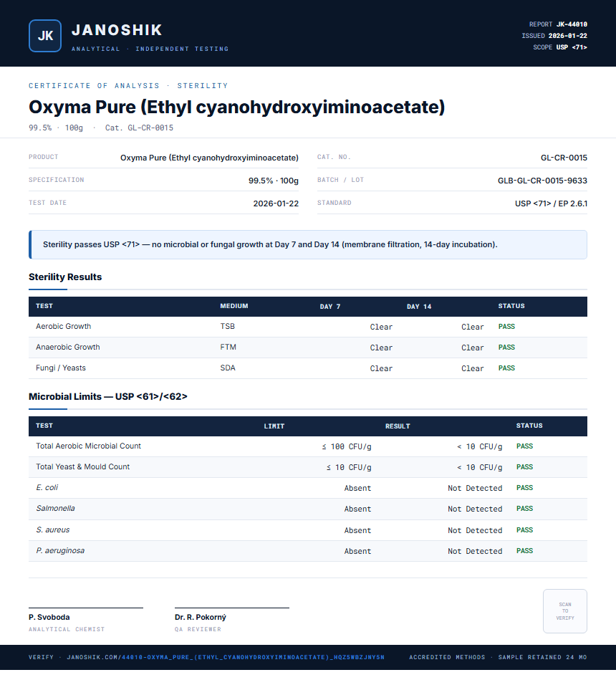The width and height of the screenshot is (616, 690).
Task: Click PASS status for P. aeruginosa
Action: (x=524, y=550)
